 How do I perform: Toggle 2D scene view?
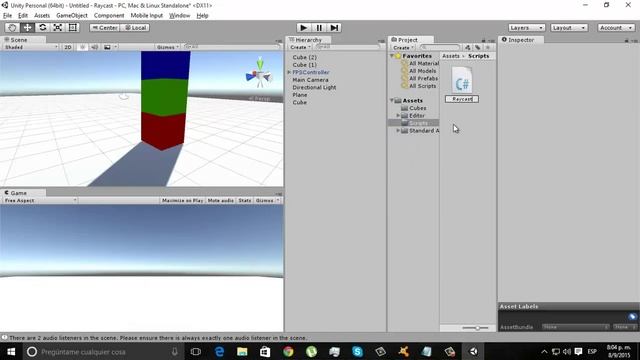click(68, 47)
